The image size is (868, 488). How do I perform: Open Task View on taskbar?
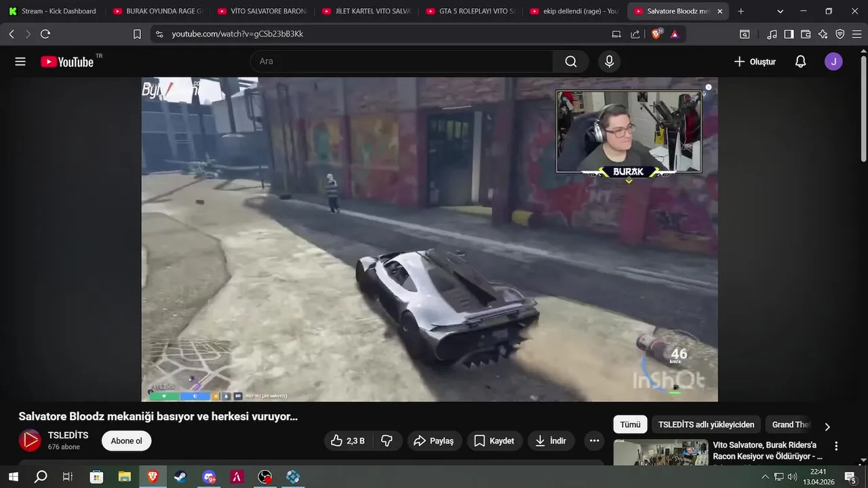pos(68,477)
